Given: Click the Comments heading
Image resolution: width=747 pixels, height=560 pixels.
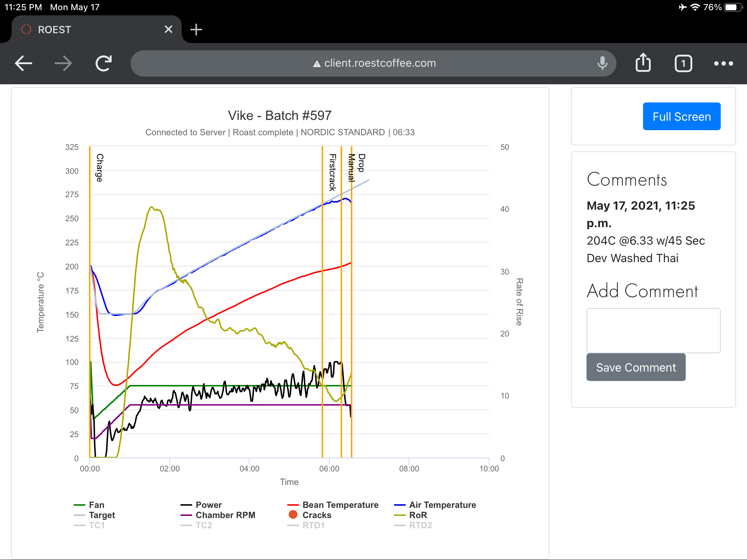Looking at the screenshot, I should [x=627, y=179].
